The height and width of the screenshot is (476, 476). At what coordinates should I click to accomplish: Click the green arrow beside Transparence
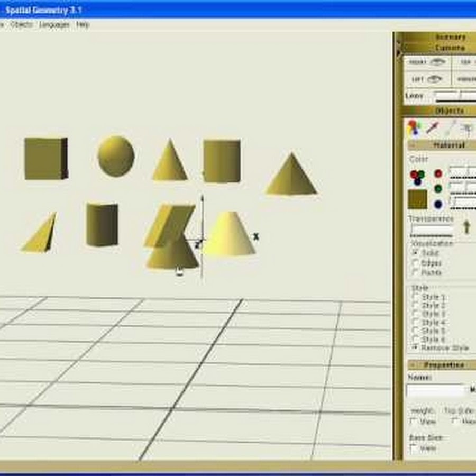click(x=466, y=227)
